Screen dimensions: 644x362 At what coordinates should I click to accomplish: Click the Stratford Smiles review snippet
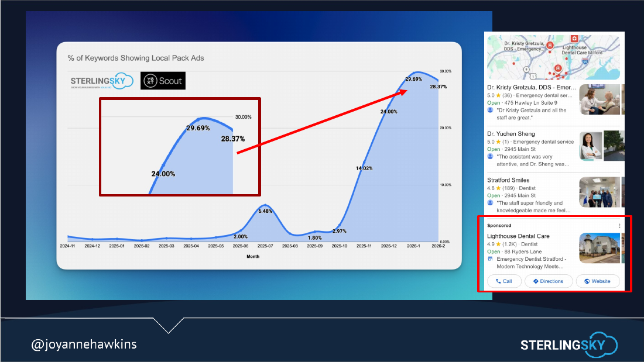point(533,206)
